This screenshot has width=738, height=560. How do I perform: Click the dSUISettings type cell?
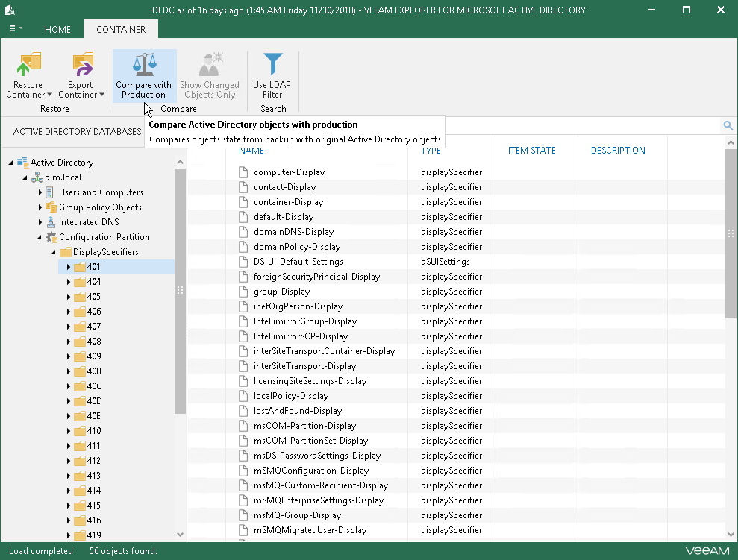445,262
